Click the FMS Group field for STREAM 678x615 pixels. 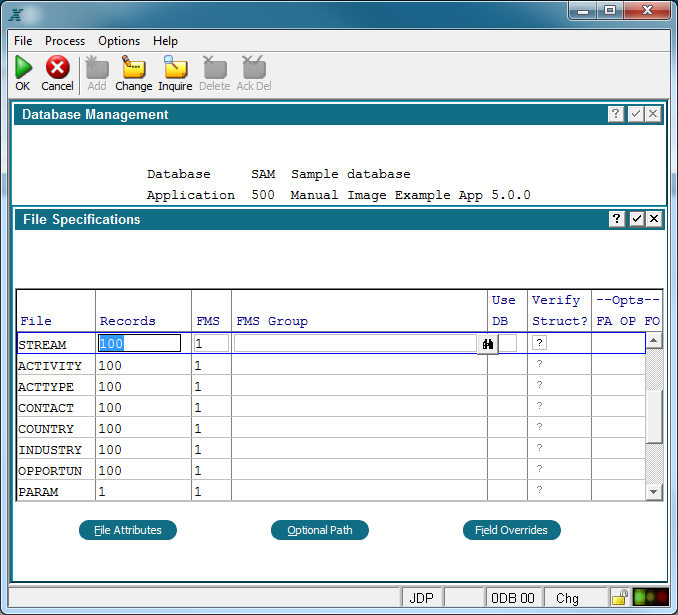[355, 343]
